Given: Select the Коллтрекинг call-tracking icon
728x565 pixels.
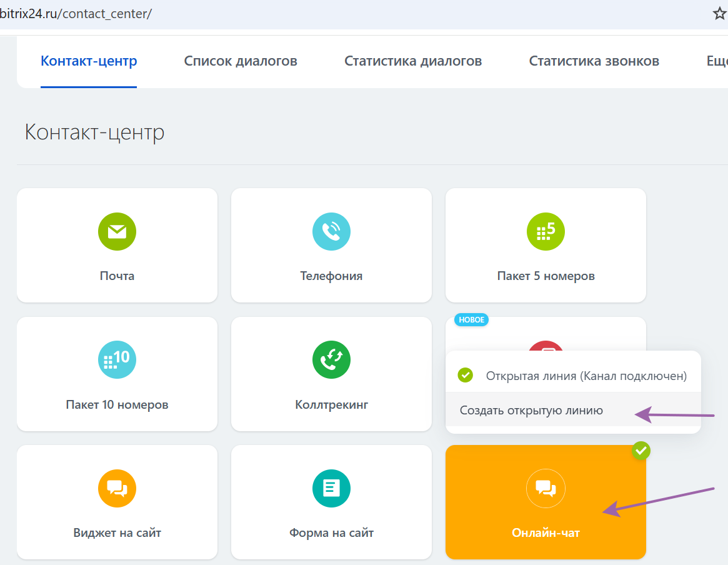Looking at the screenshot, I should [x=331, y=359].
